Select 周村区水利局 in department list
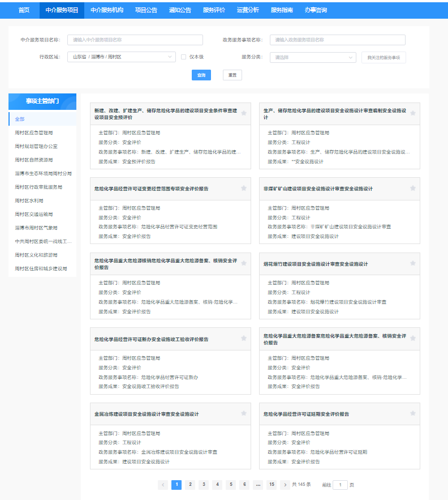The width and height of the screenshot is (448, 500). tap(29, 200)
